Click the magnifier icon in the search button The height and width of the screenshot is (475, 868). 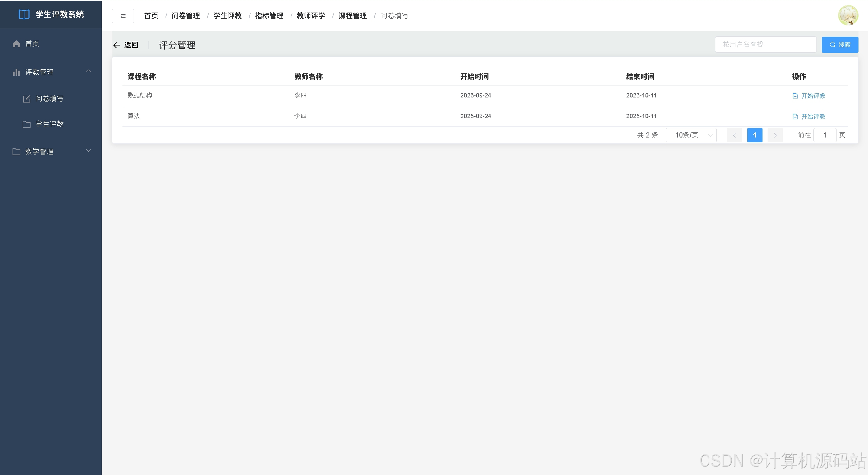click(832, 45)
